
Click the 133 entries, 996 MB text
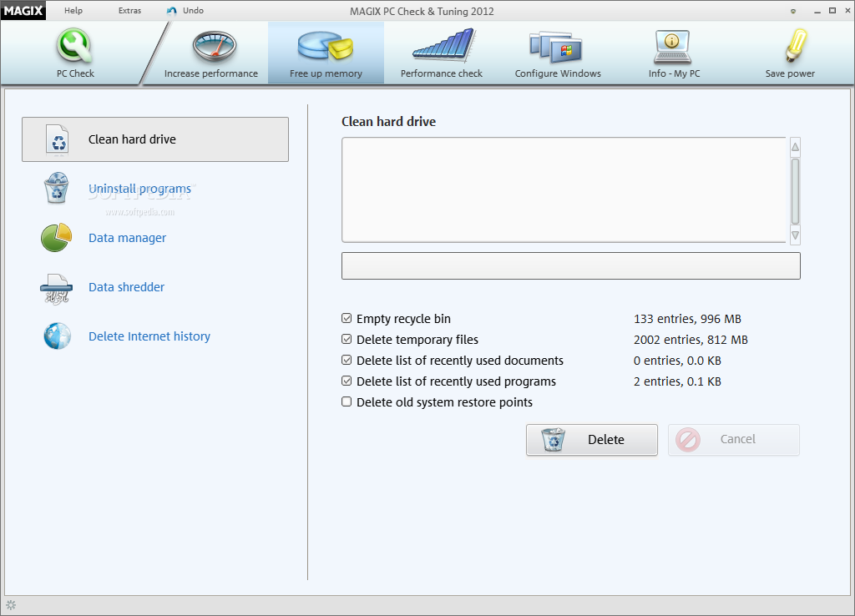pos(688,319)
